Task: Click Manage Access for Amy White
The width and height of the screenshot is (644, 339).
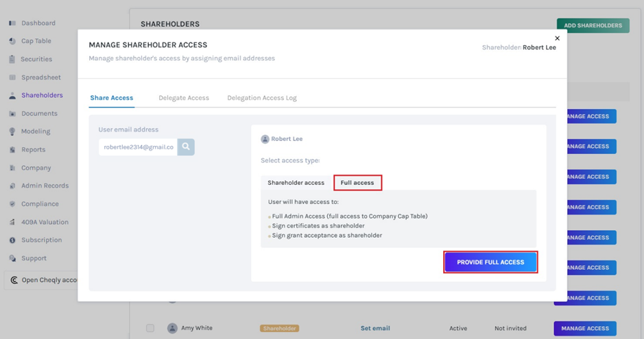Action: coord(585,328)
